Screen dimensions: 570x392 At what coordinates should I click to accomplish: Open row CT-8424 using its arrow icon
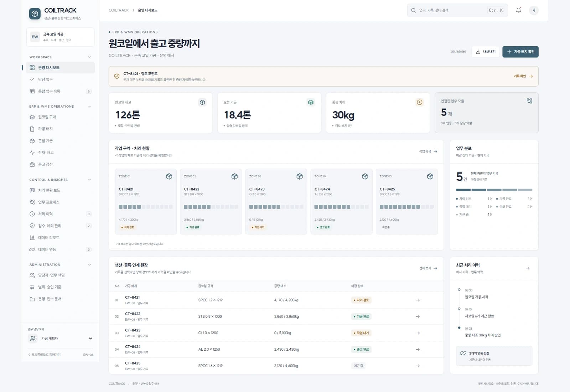(418, 349)
